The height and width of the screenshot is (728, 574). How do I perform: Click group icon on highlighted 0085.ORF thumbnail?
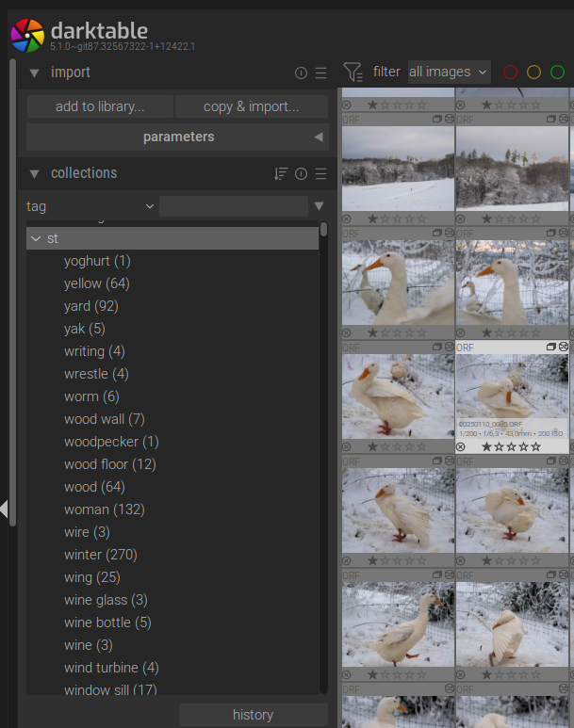coord(551,347)
